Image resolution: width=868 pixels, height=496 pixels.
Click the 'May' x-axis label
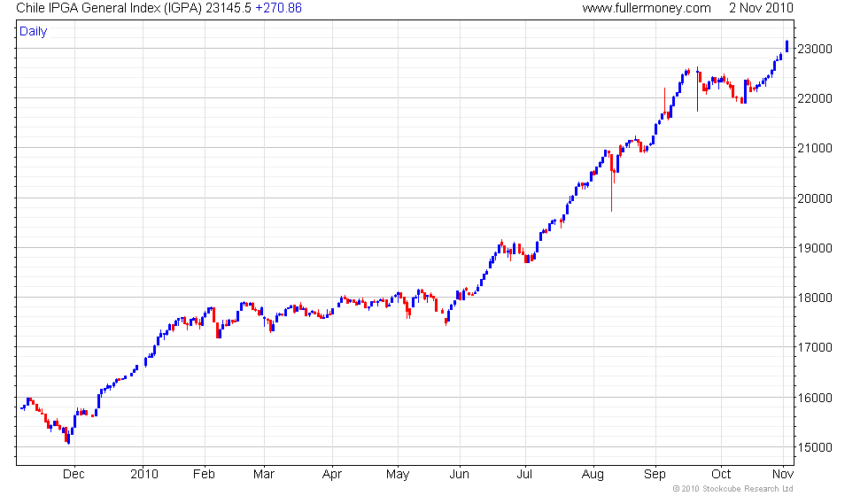398,475
